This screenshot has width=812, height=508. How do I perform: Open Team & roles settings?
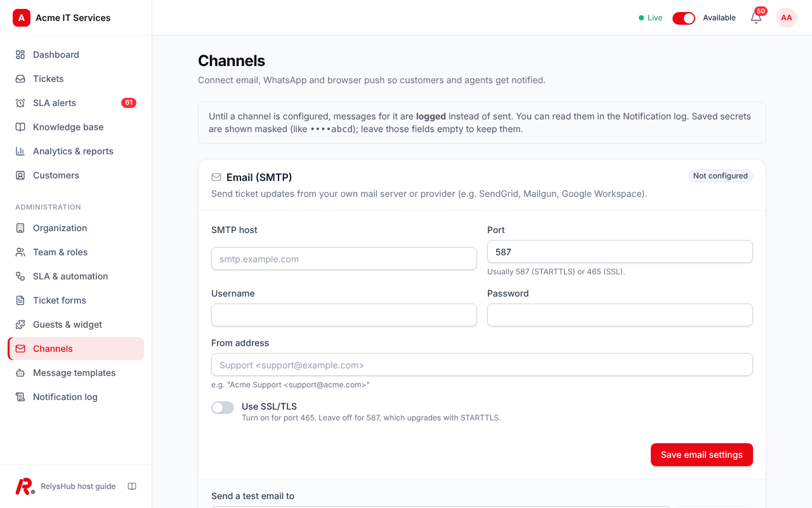point(76,252)
